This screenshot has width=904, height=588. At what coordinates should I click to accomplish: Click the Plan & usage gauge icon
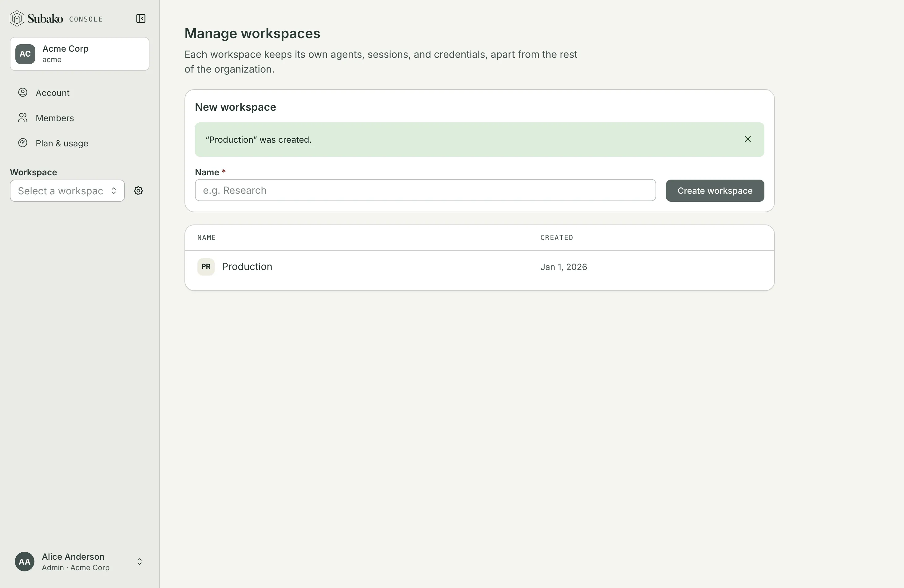23,143
